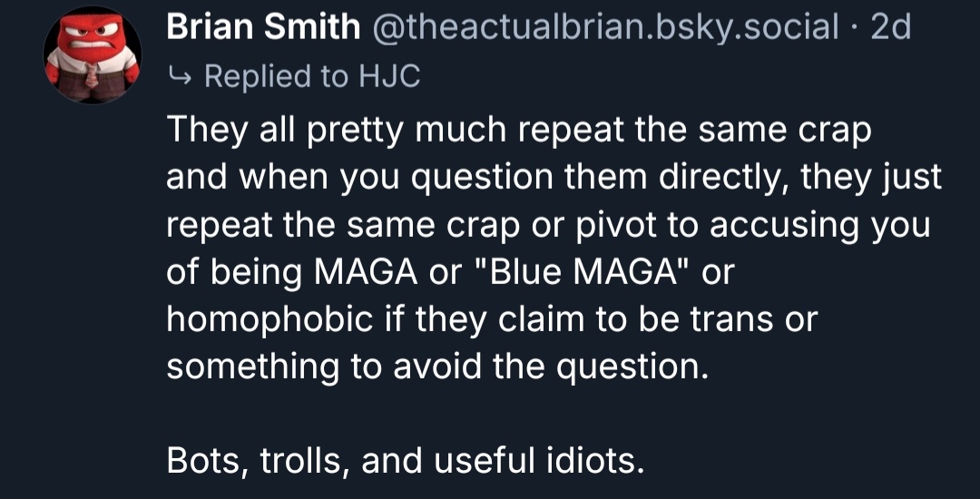
Task: Click the reply arrow icon
Action: pos(179,76)
